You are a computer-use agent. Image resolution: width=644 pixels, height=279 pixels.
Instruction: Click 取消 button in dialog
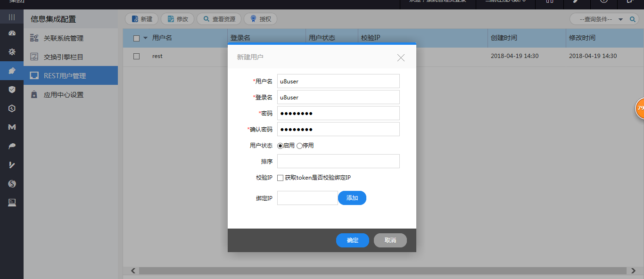390,240
